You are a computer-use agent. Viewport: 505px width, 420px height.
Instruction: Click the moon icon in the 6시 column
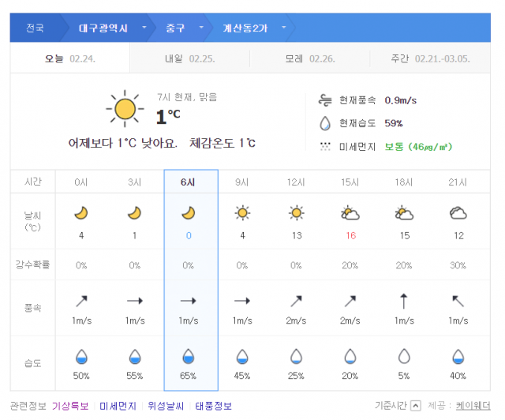(x=189, y=213)
